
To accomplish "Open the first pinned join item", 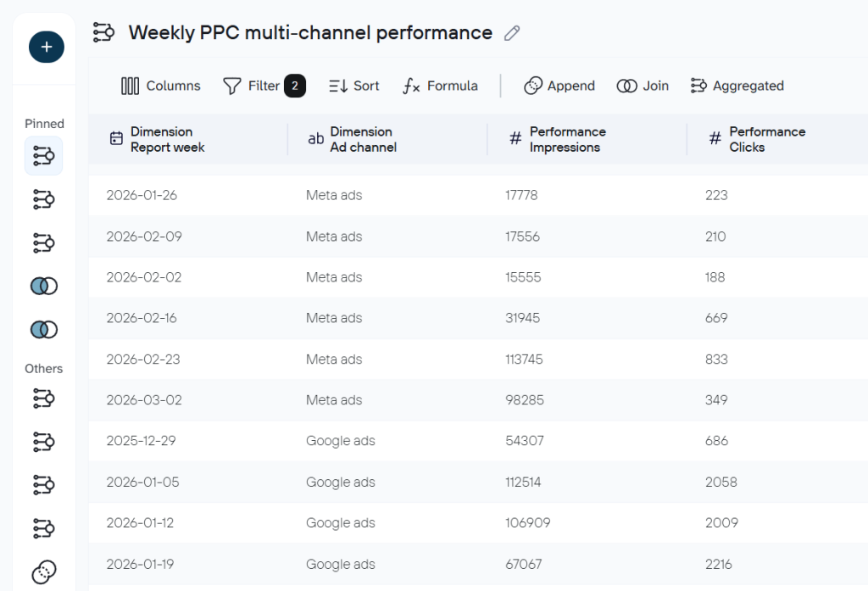I will click(x=44, y=286).
